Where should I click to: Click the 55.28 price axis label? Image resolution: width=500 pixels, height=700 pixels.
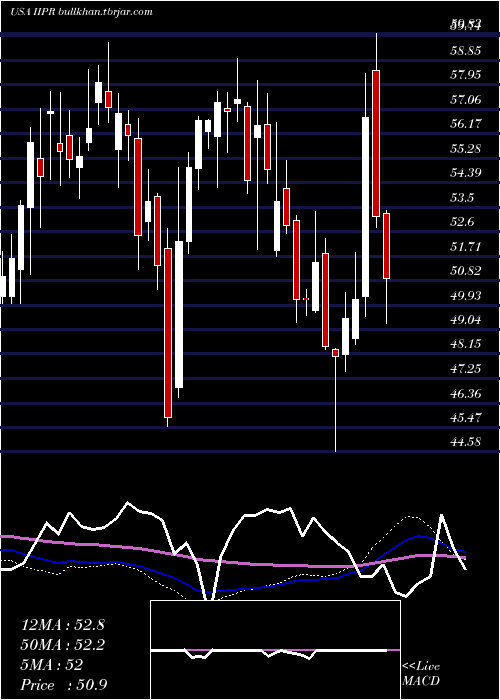pyautogui.click(x=465, y=148)
